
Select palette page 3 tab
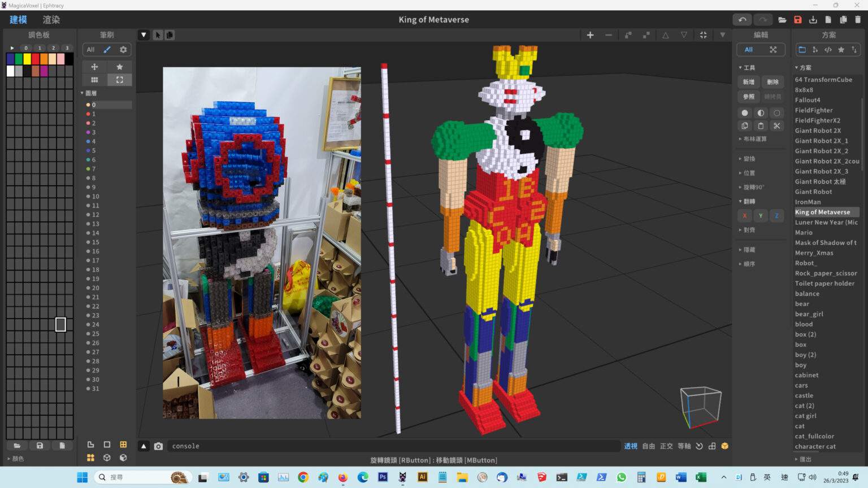pyautogui.click(x=67, y=48)
